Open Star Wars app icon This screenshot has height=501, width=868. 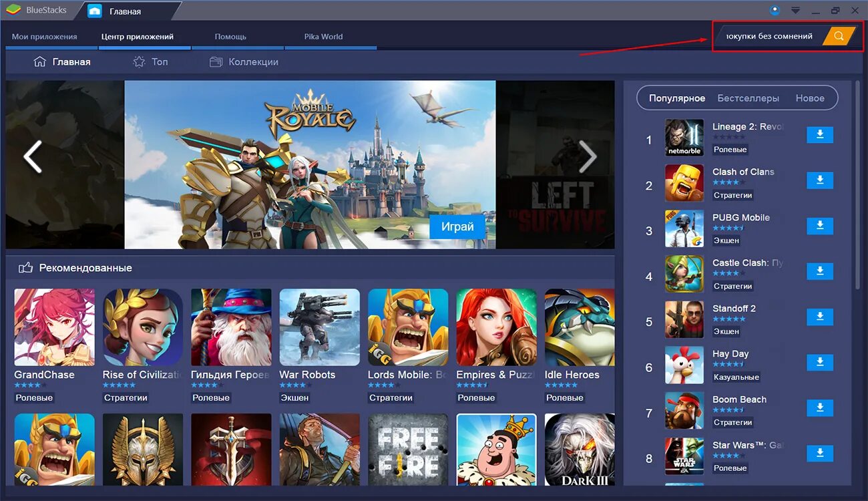pyautogui.click(x=684, y=456)
